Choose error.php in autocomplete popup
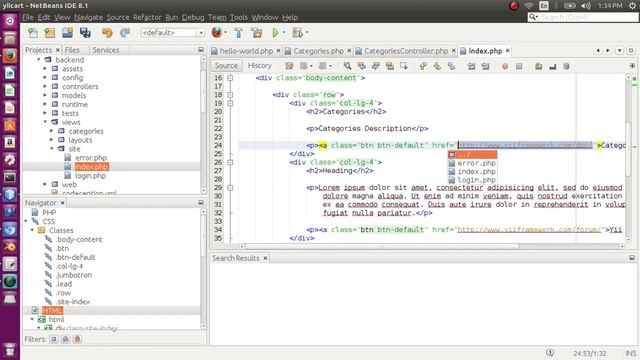 [472, 163]
